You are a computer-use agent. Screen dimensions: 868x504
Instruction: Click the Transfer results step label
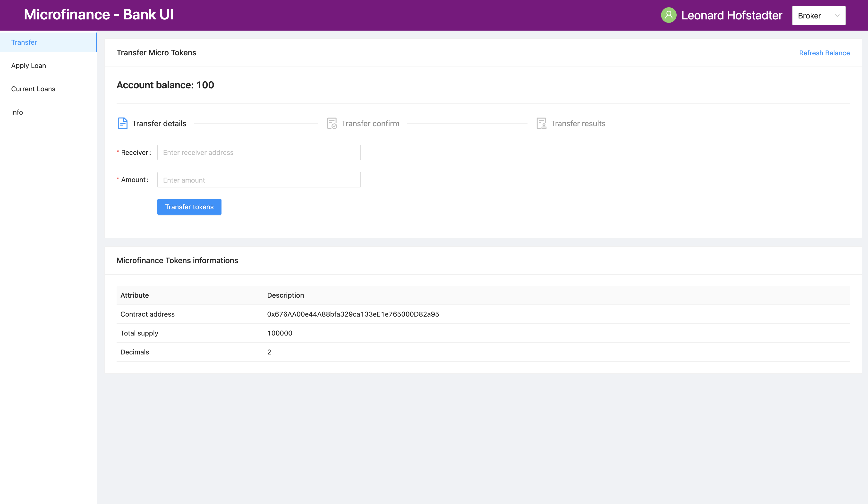point(578,124)
